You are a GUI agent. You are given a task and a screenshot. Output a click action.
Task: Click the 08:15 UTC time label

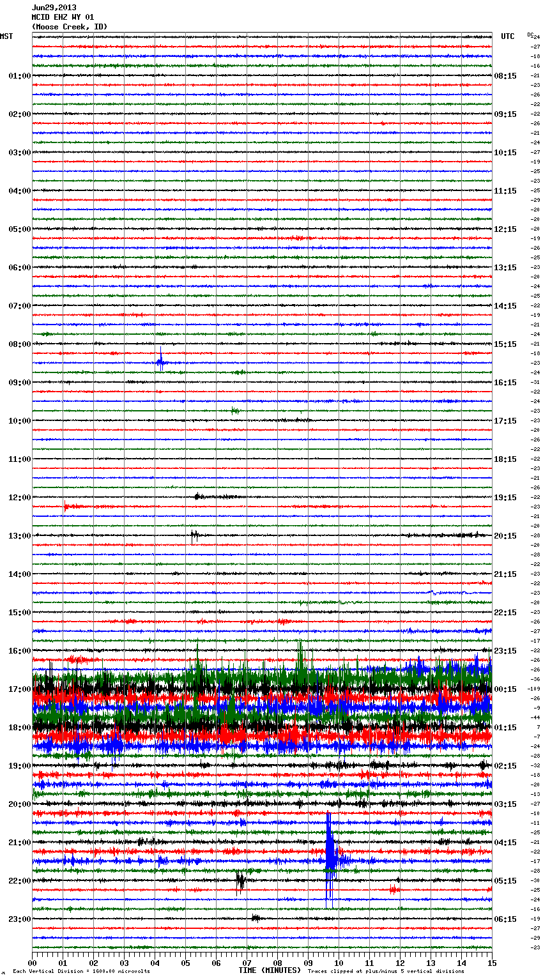[505, 76]
